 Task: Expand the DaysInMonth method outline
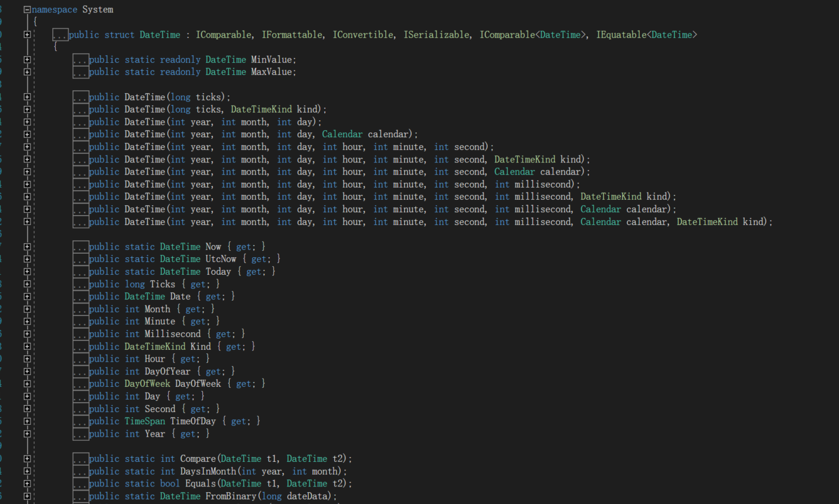click(x=27, y=471)
